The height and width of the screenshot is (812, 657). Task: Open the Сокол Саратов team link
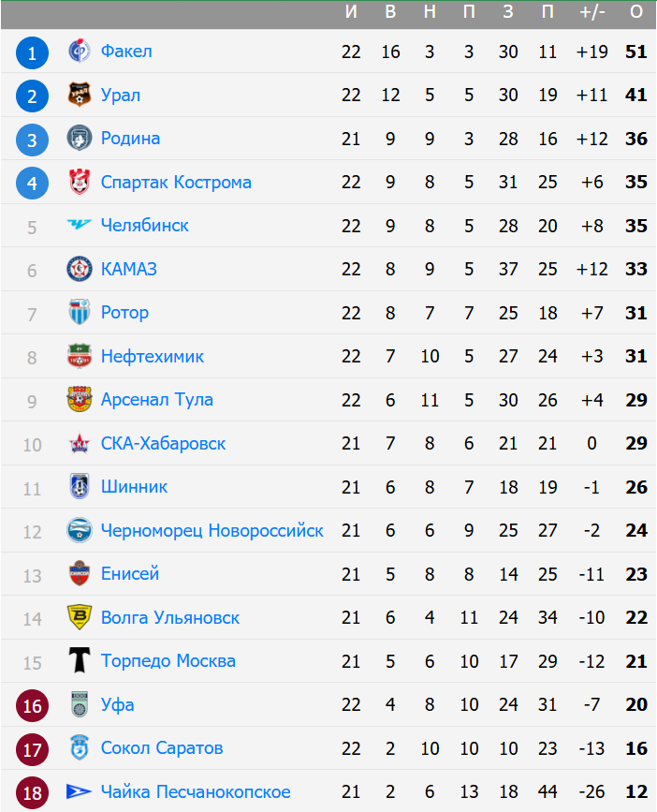pos(162,748)
